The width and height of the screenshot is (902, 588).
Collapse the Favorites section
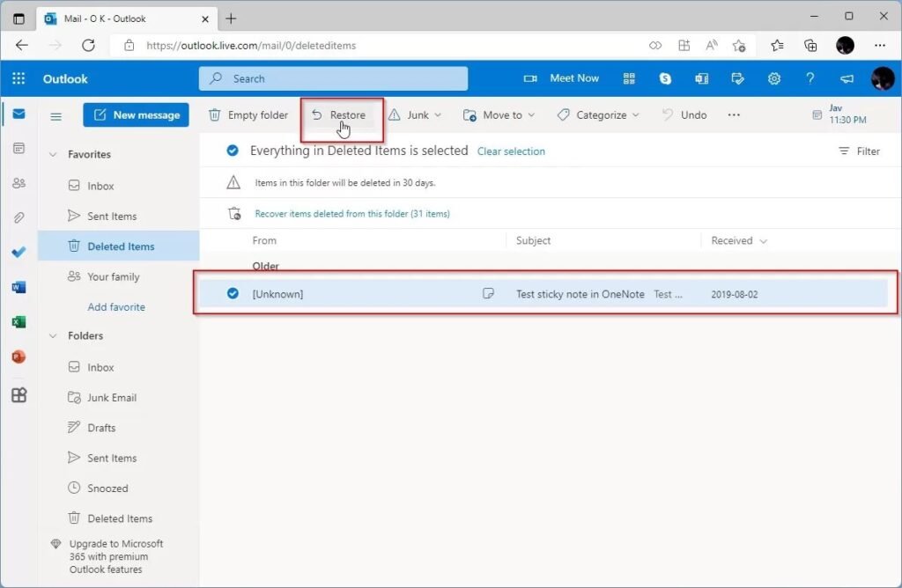[53, 155]
